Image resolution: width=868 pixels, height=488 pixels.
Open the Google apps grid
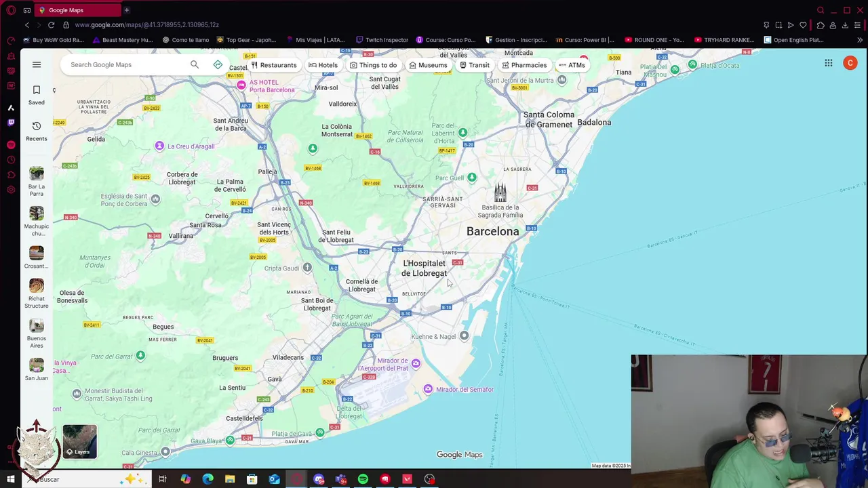pos(829,63)
